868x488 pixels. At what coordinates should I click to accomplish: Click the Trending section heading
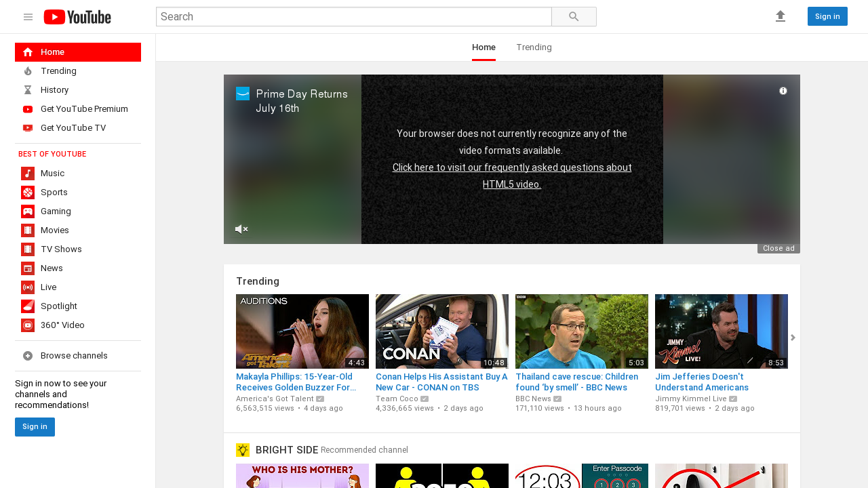click(x=258, y=281)
